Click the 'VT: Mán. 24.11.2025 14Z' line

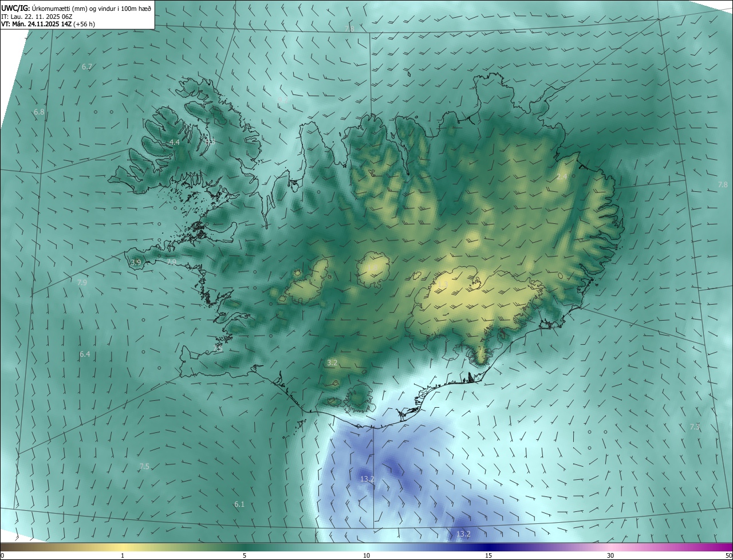pyautogui.click(x=48, y=25)
